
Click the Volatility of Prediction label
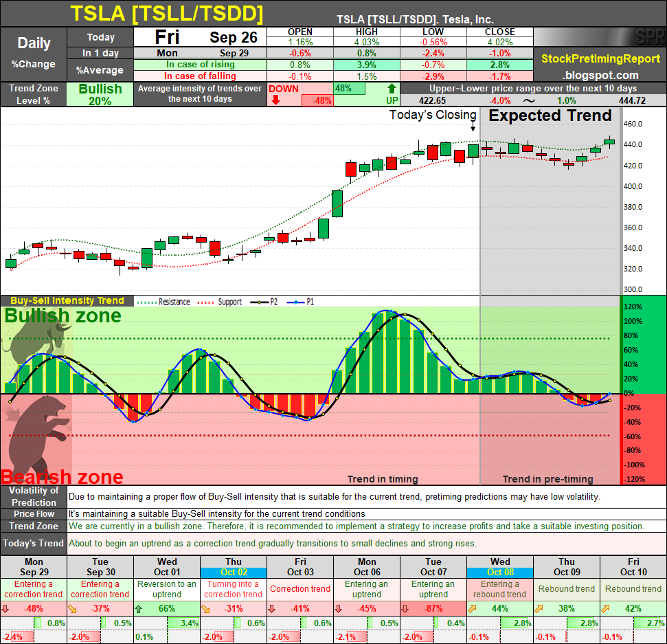(x=34, y=497)
